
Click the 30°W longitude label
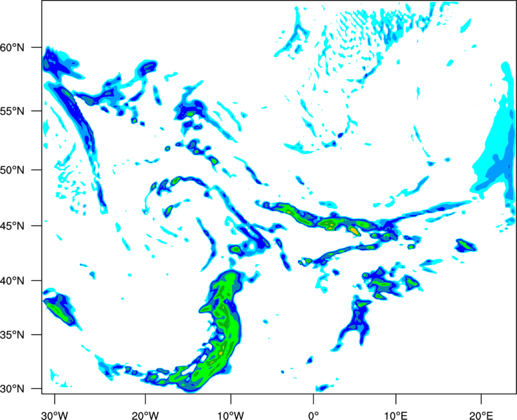coord(54,415)
